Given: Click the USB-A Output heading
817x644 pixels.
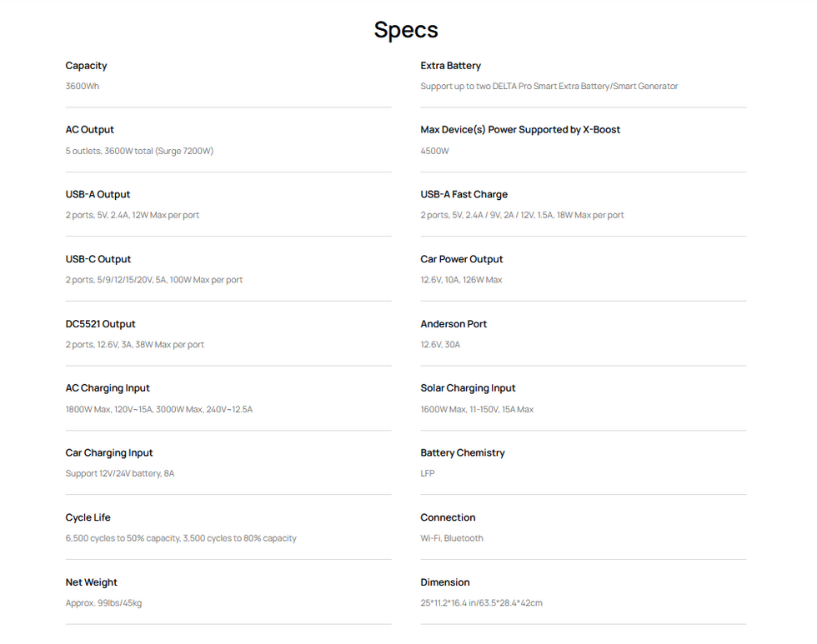Looking at the screenshot, I should click(98, 194).
